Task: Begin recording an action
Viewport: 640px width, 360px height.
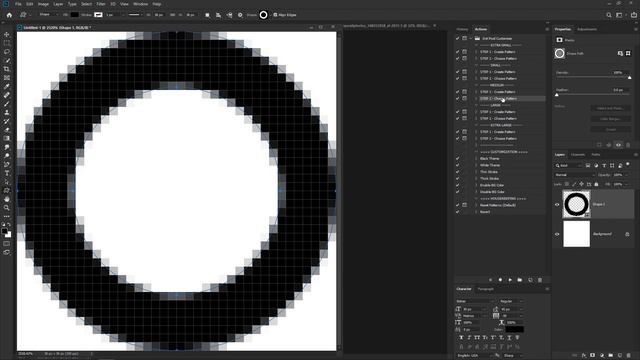Action: pos(500,280)
